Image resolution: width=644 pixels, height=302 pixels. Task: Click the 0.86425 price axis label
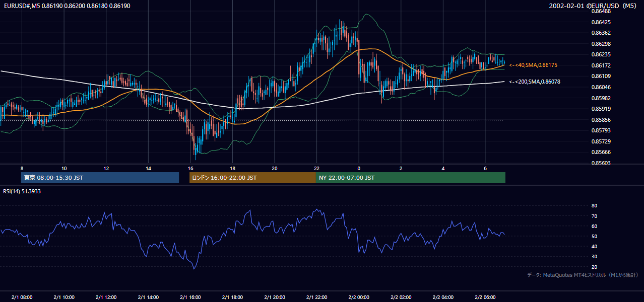click(601, 22)
